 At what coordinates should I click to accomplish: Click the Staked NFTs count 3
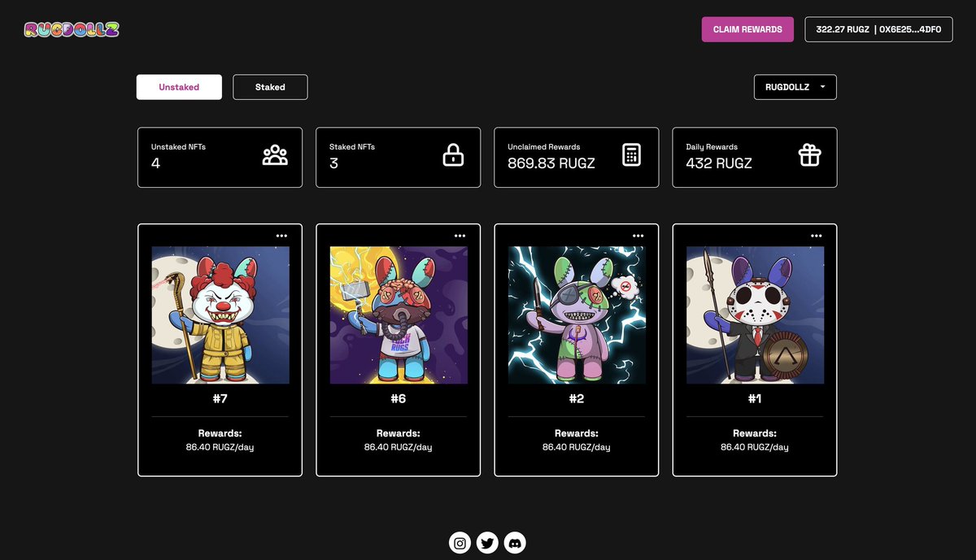click(x=333, y=163)
